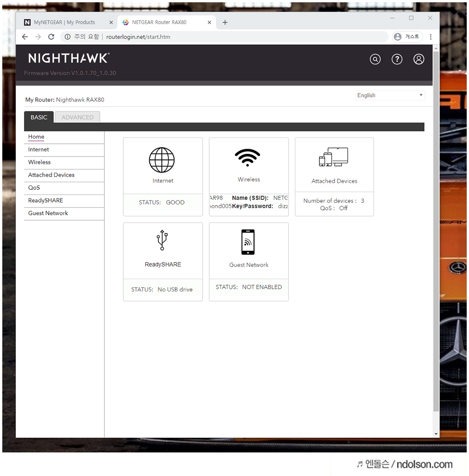Switch to the ADVANCED tab
This screenshot has width=469, height=476.
click(78, 117)
